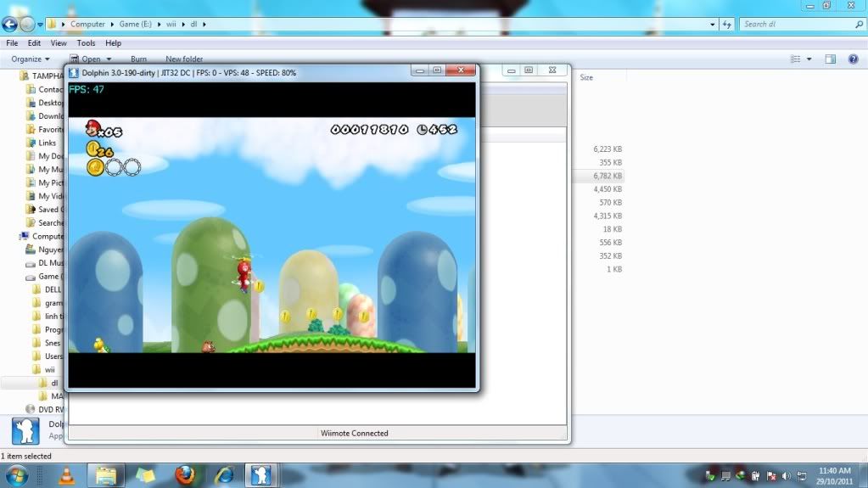Launch VLC media player from the taskbar
This screenshot has height=488, width=868.
[x=66, y=476]
